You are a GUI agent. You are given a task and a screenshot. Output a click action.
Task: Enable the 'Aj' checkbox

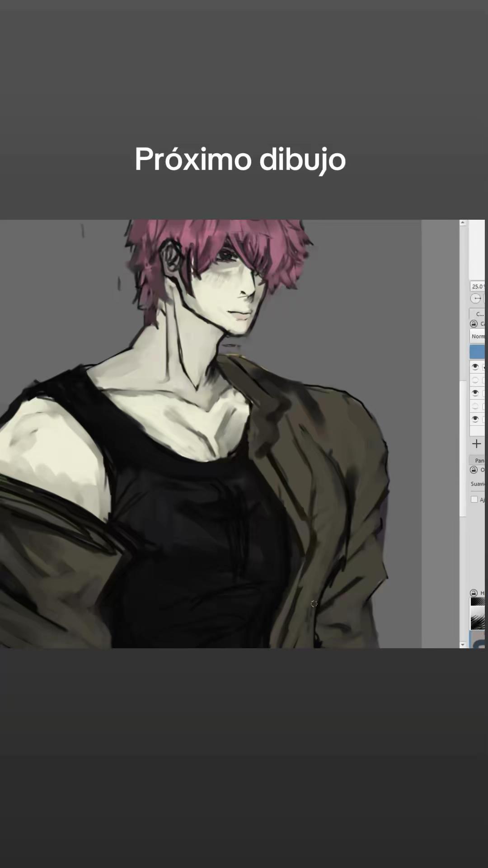point(474,500)
